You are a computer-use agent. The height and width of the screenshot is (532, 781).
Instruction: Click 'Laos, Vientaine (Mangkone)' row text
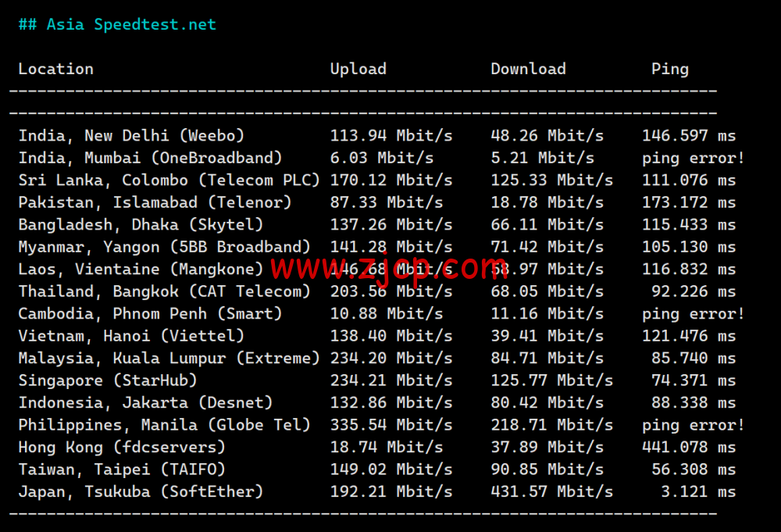141,270
